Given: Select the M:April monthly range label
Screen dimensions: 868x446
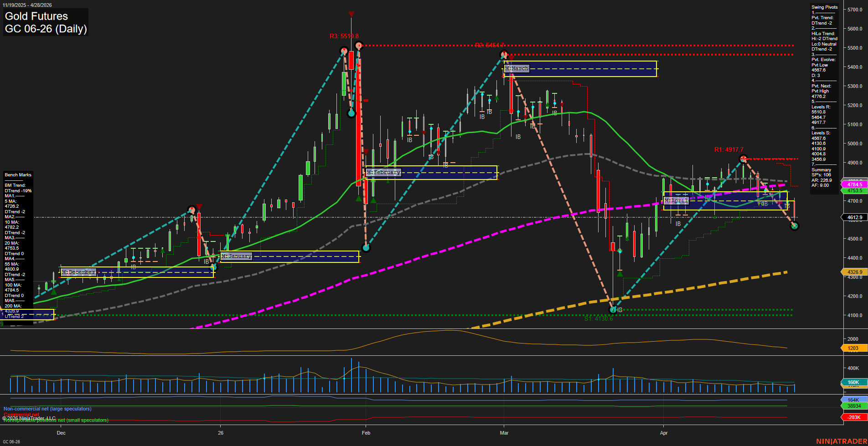Looking at the screenshot, I should pyautogui.click(x=676, y=200).
